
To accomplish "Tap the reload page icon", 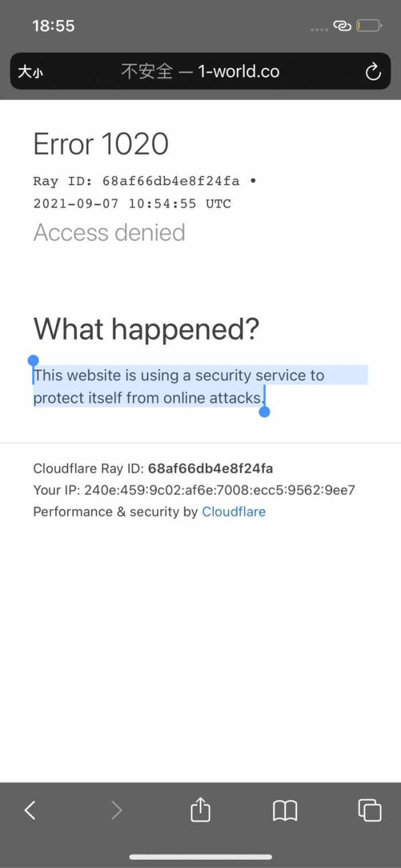I will pyautogui.click(x=373, y=71).
